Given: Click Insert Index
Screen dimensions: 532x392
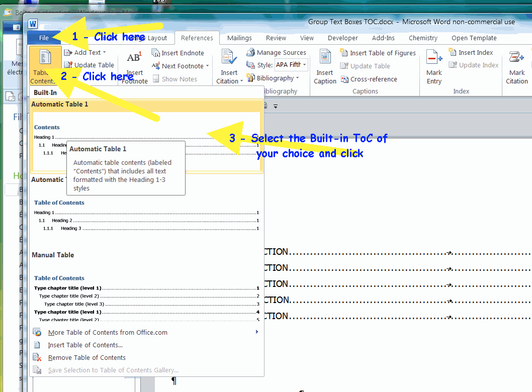Looking at the screenshot, I should [471, 53].
